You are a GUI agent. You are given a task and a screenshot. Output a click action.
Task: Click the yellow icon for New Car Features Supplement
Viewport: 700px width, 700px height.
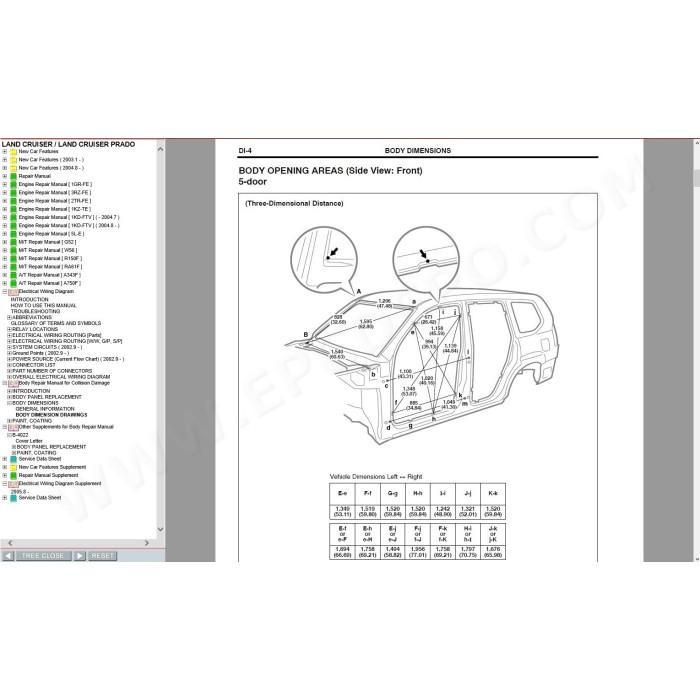point(13,467)
